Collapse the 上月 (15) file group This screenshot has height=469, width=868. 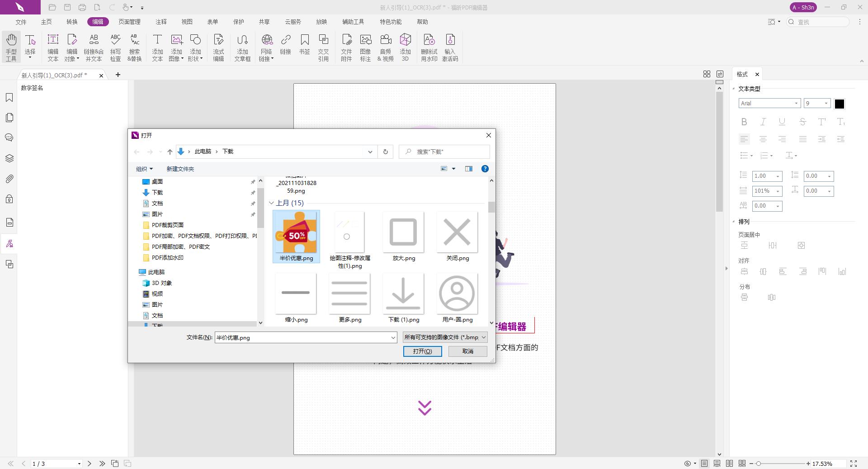(x=271, y=203)
